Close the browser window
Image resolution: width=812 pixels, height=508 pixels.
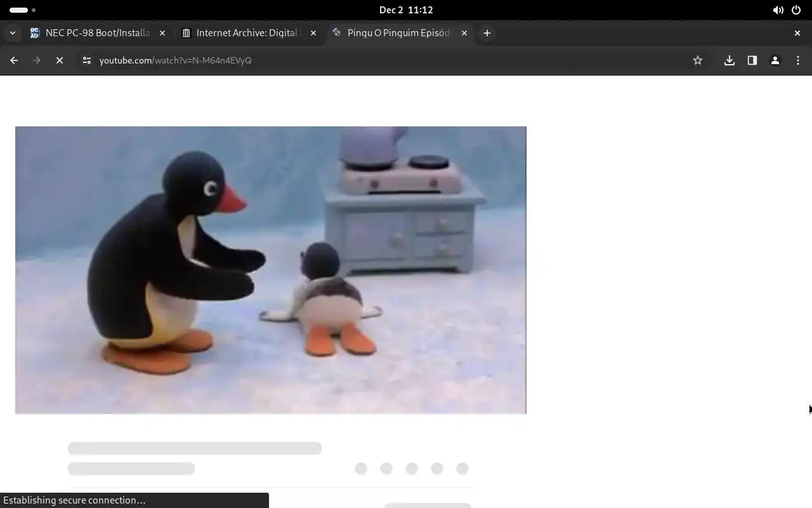pos(797,33)
